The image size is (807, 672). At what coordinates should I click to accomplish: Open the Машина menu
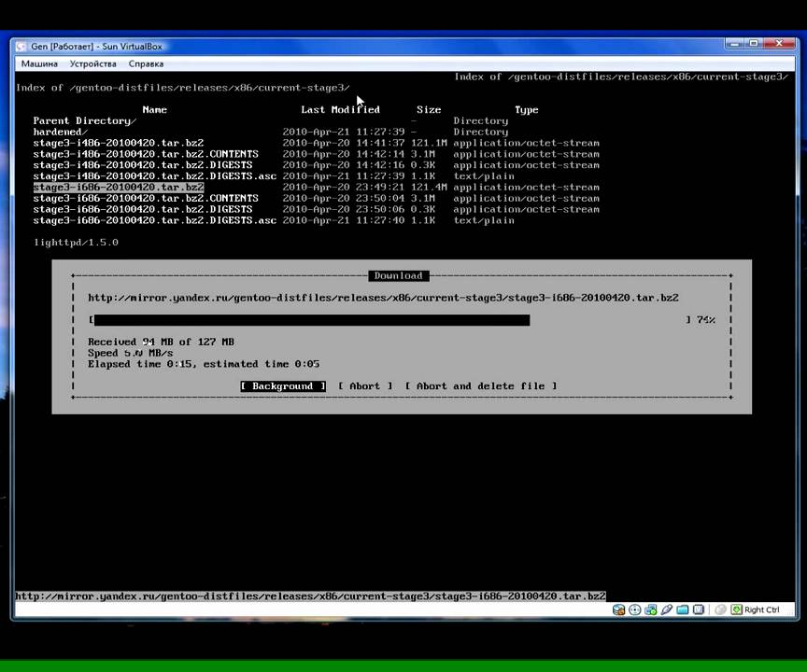[x=39, y=63]
